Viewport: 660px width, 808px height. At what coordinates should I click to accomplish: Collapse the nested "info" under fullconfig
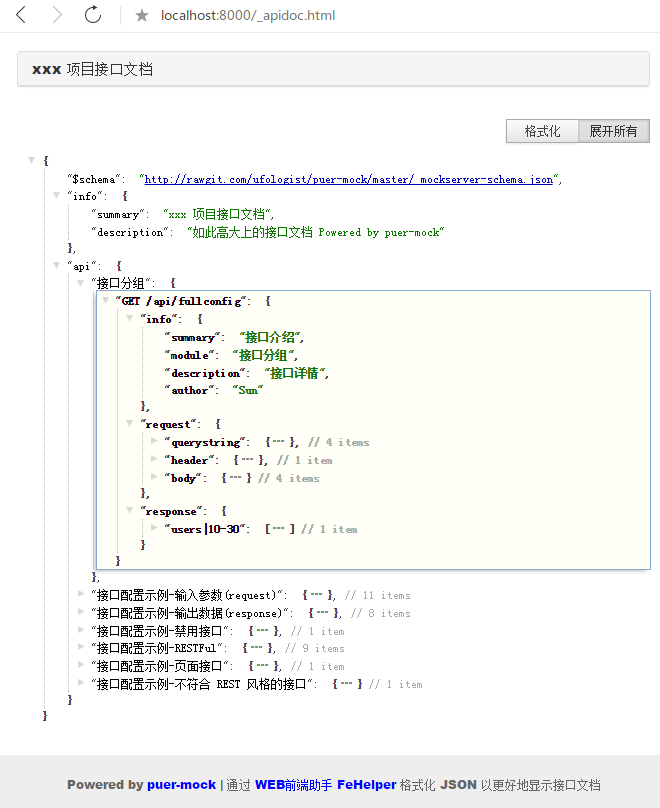[x=129, y=318]
